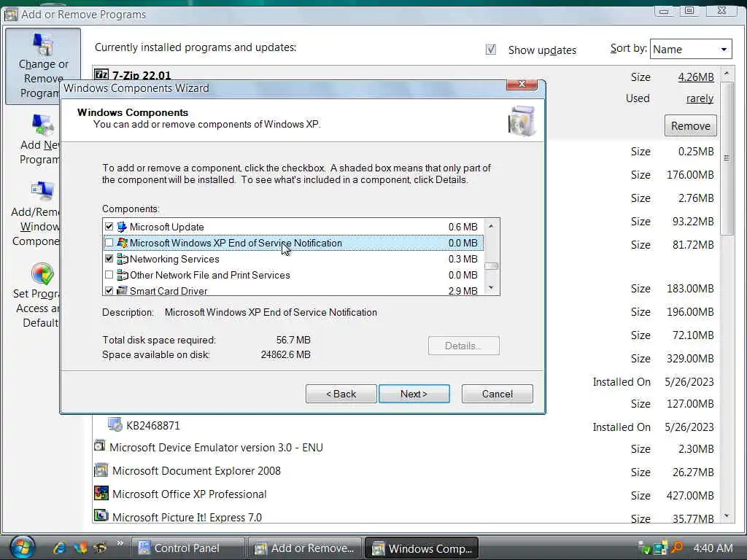Click the KB2468871 update icon
This screenshot has width=747, height=560.
[115, 424]
